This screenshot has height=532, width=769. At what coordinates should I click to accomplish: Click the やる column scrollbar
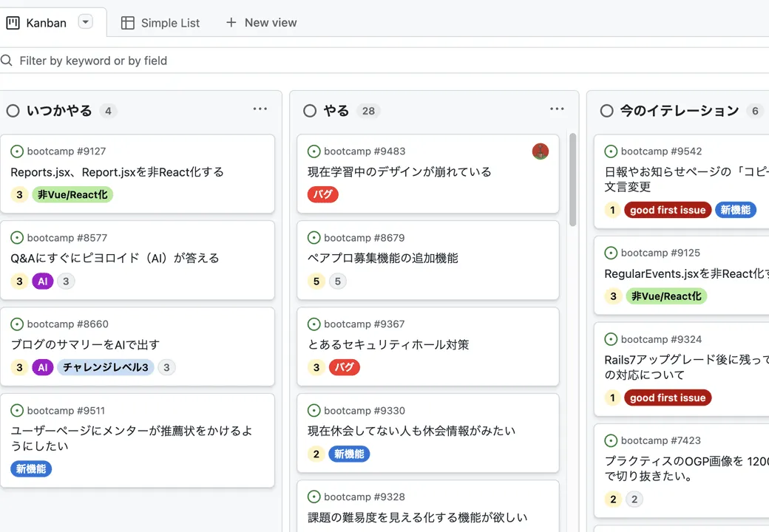572,180
